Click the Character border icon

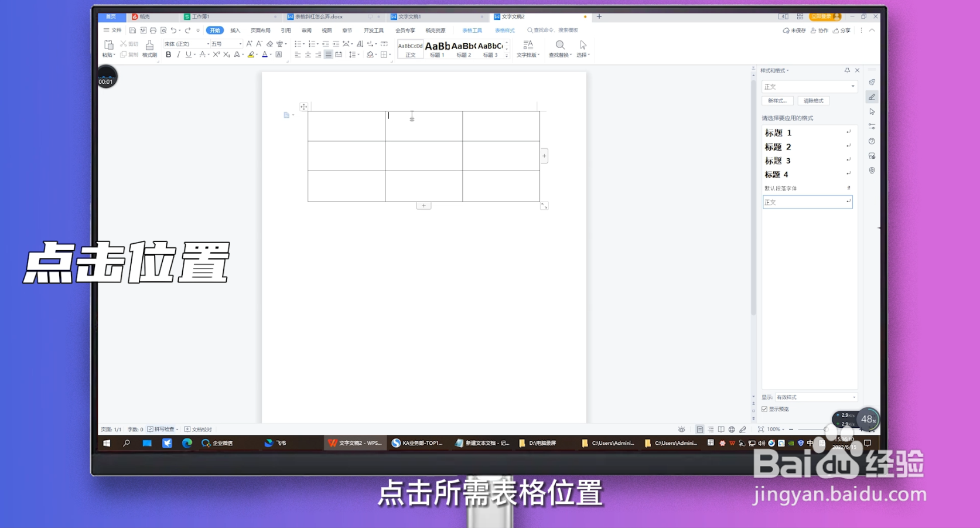(x=279, y=54)
